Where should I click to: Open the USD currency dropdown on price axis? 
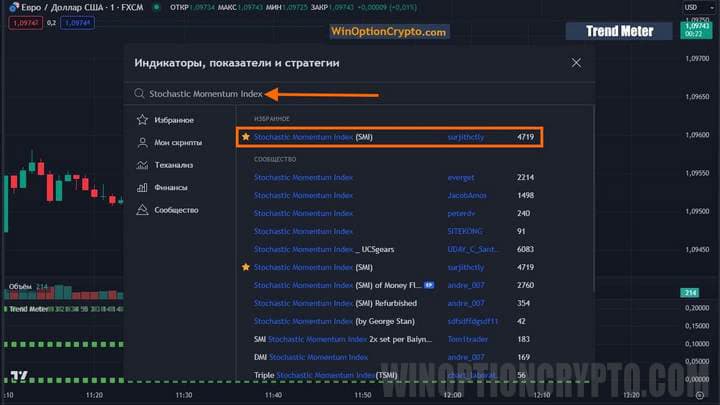click(x=691, y=8)
